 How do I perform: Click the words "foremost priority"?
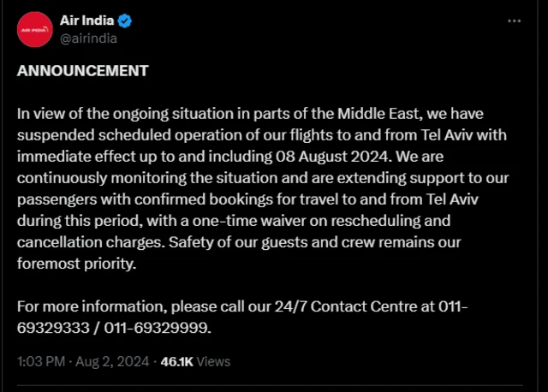74,264
